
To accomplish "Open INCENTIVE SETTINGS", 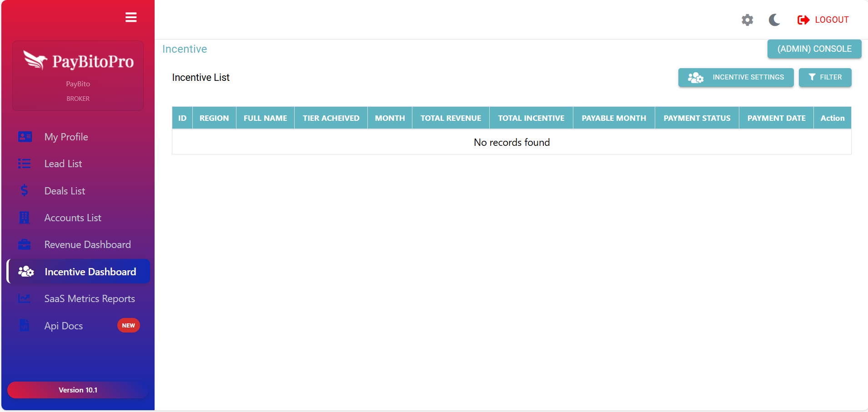I will pyautogui.click(x=736, y=78).
